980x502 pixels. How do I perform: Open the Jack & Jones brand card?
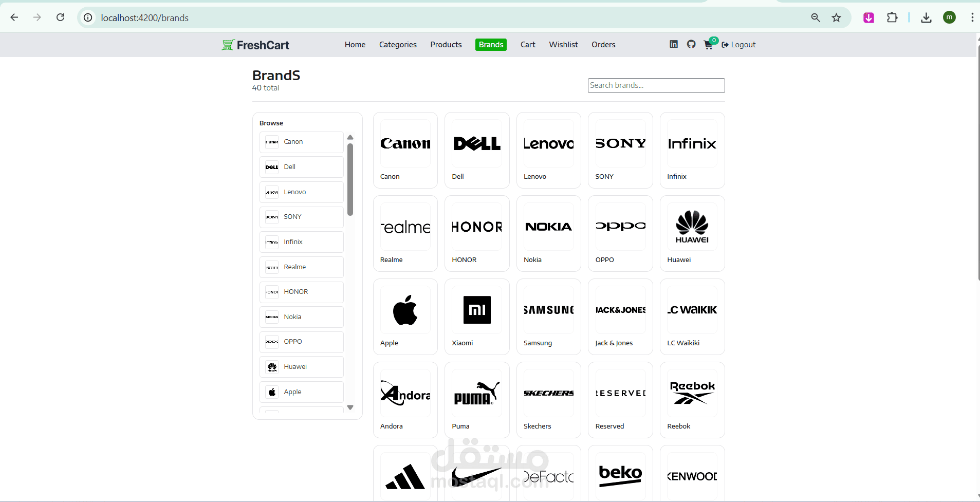click(620, 317)
